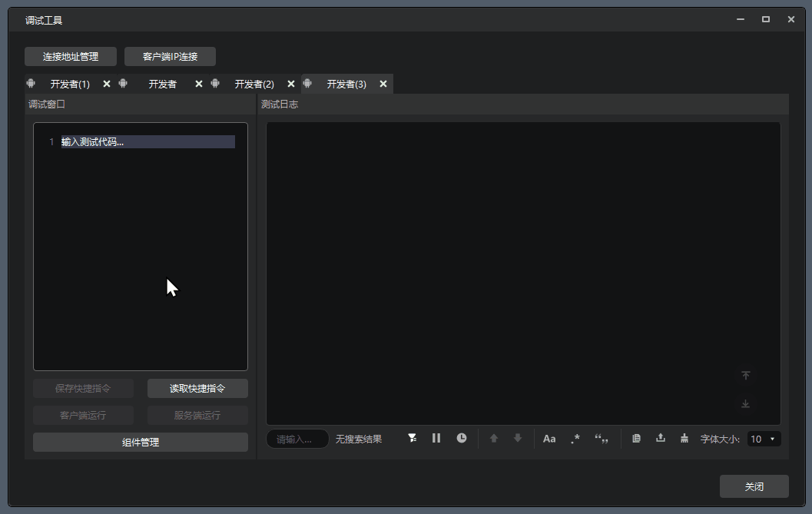
Task: Toggle case-sensitive search (Aa)
Action: click(549, 439)
